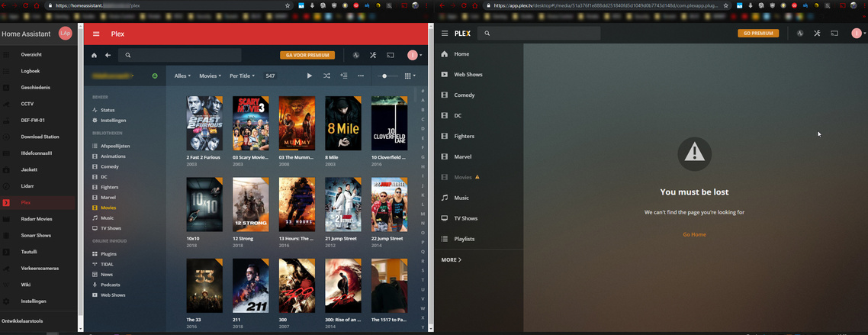Open Instellingen under Beheer in Plex sidebar

click(x=109, y=120)
